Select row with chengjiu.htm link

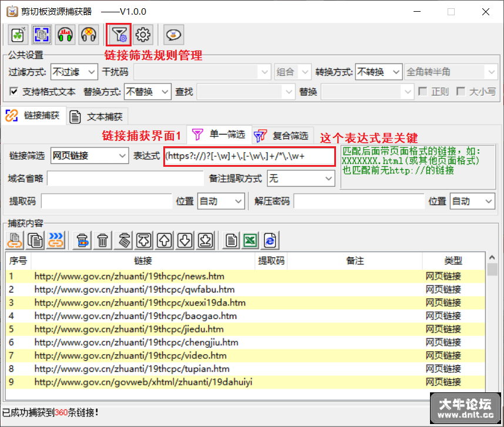coord(246,342)
